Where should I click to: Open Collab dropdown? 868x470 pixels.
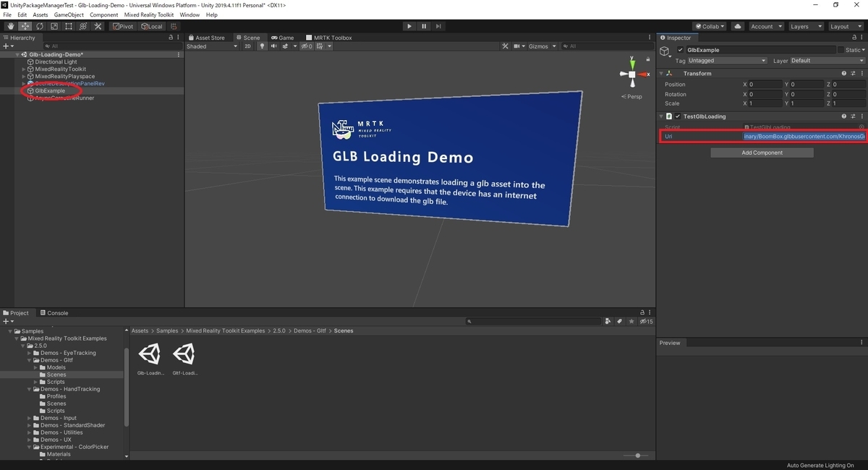coord(710,27)
